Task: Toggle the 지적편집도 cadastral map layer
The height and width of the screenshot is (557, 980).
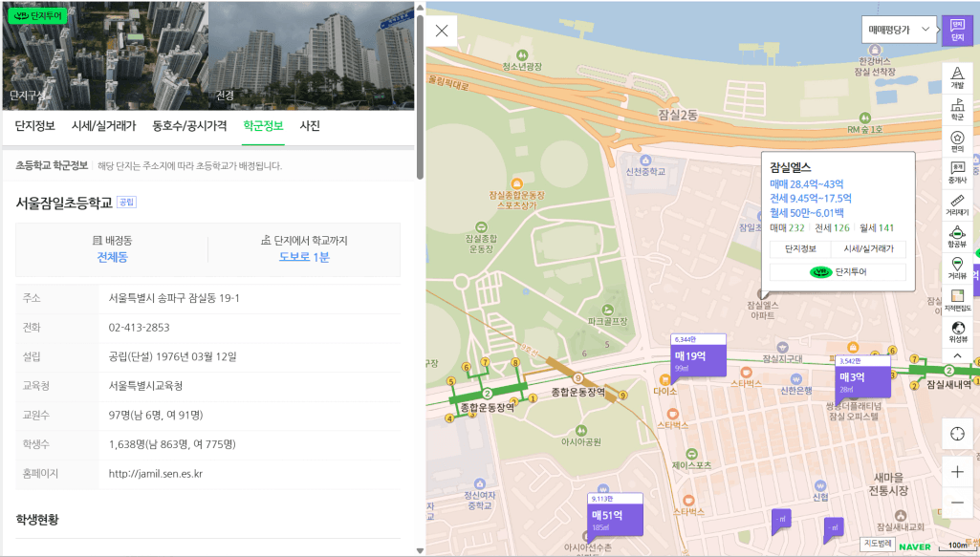Action: click(957, 300)
